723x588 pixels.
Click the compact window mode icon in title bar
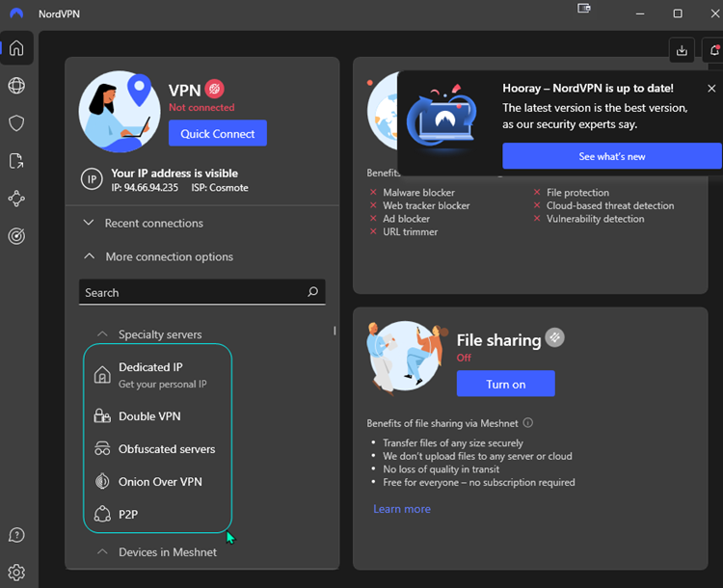(584, 9)
